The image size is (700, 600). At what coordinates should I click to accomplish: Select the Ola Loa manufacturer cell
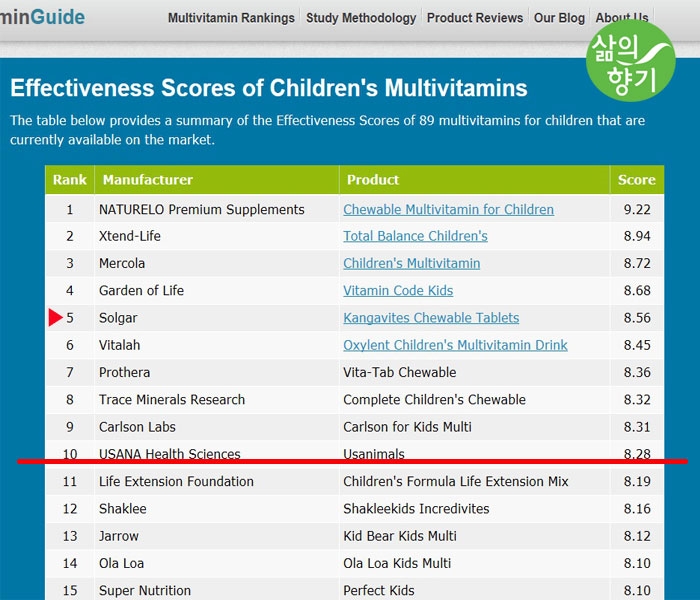217,563
